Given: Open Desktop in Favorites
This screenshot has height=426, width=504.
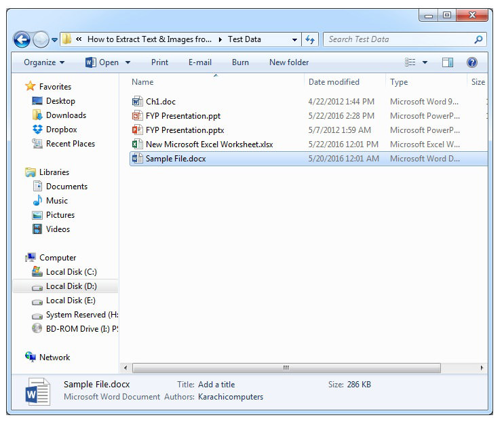Looking at the screenshot, I should point(60,101).
